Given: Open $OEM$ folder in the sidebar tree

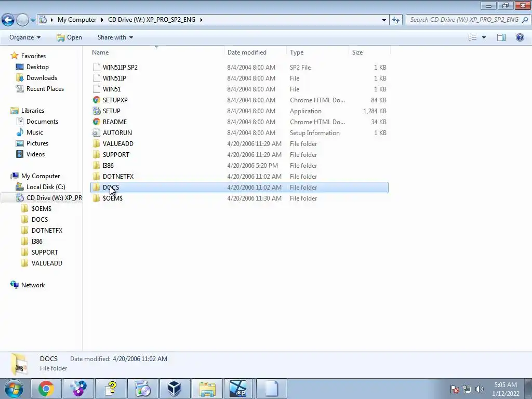Looking at the screenshot, I should (x=42, y=209).
